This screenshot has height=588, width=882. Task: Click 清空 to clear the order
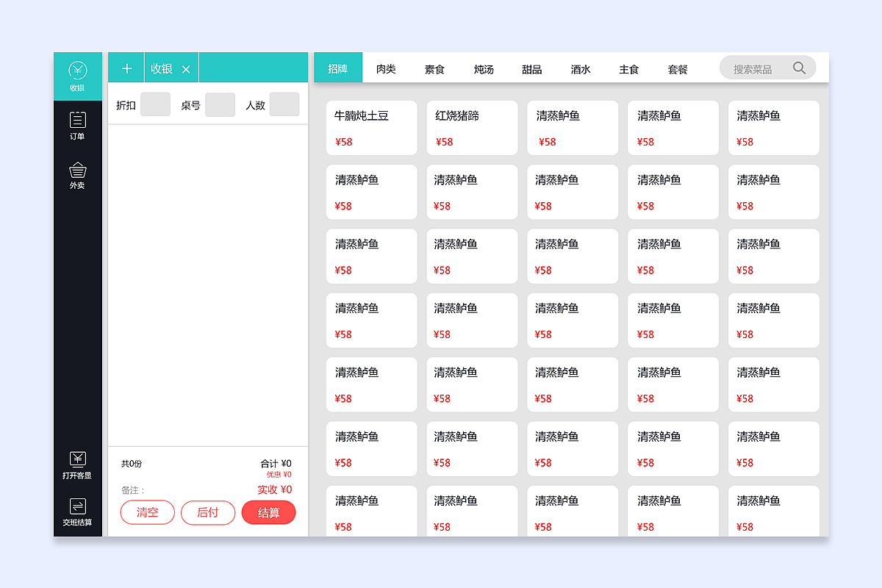(147, 512)
